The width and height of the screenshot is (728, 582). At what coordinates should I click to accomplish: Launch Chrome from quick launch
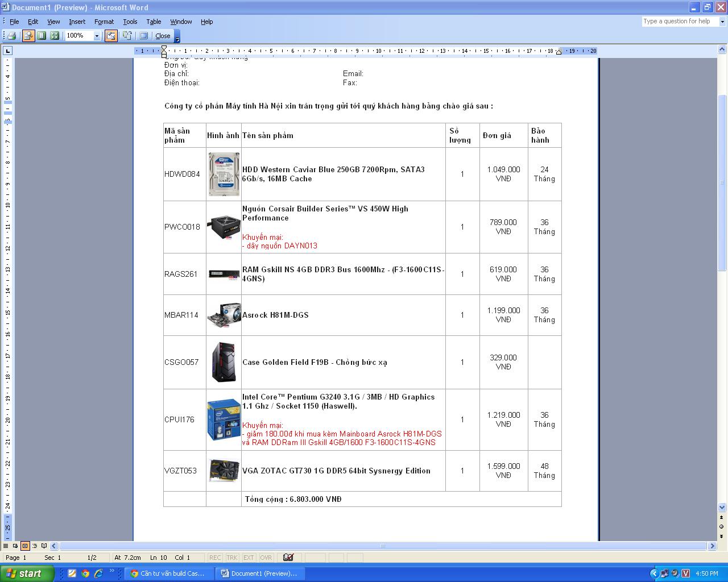pos(85,573)
